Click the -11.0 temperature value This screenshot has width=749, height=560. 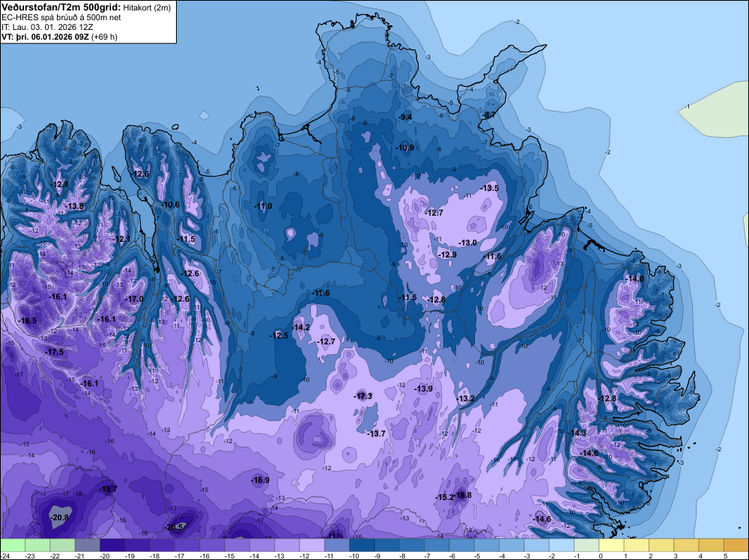coord(263,206)
